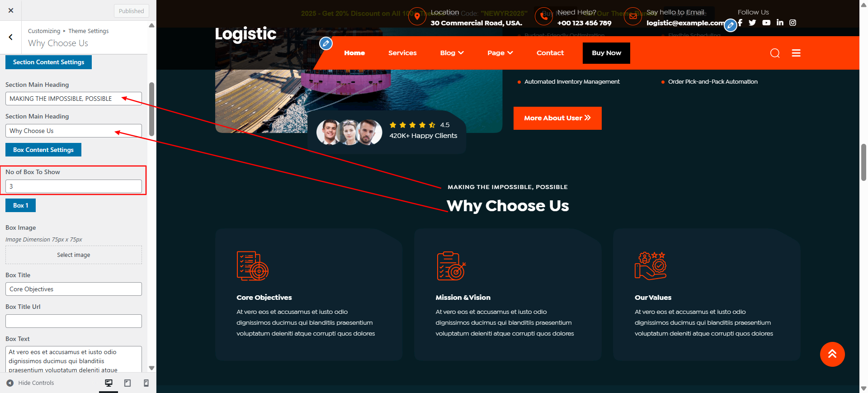Open the YouTube social icon
Image resolution: width=868 pixels, height=393 pixels.
766,23
